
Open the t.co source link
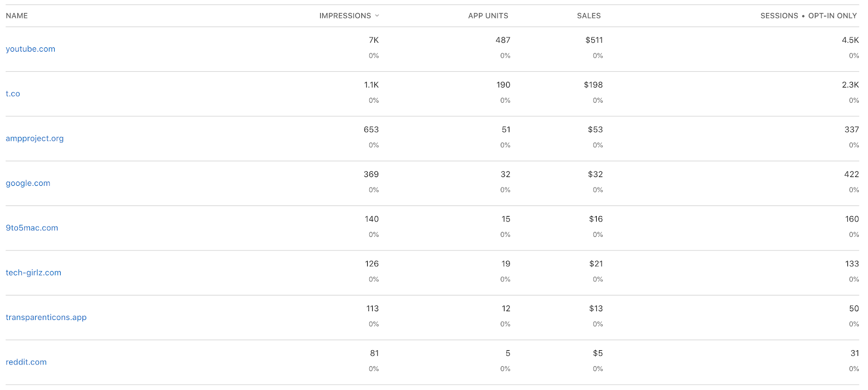click(12, 93)
